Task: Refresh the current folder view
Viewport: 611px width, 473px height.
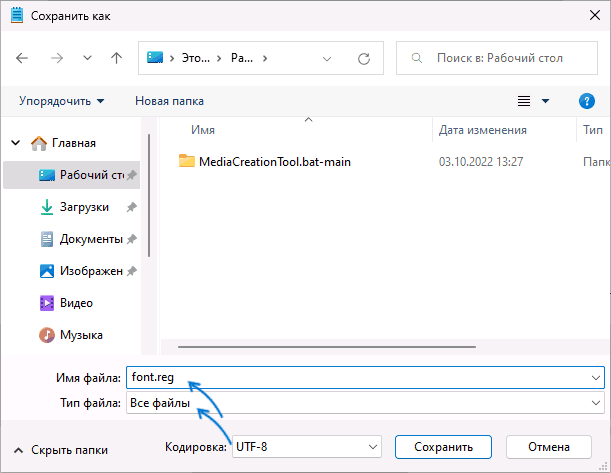Action: point(364,59)
